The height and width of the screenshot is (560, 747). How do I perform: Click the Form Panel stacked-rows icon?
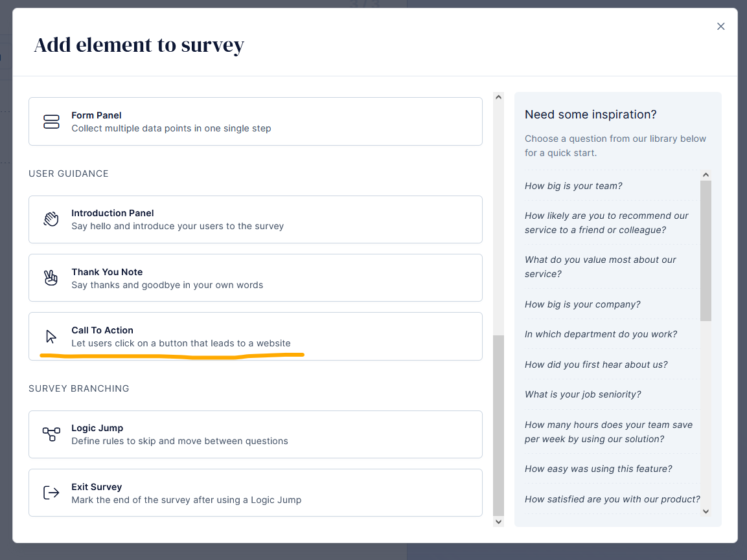[51, 121]
